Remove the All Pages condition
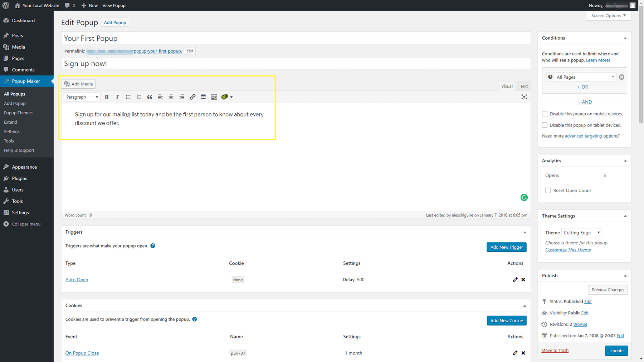The image size is (644, 362). point(621,77)
